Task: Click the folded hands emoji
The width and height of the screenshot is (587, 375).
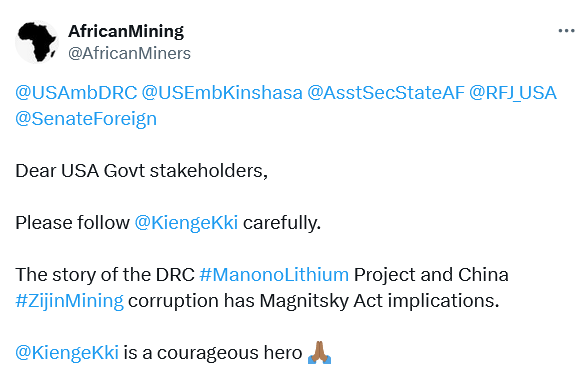Action: click(319, 353)
